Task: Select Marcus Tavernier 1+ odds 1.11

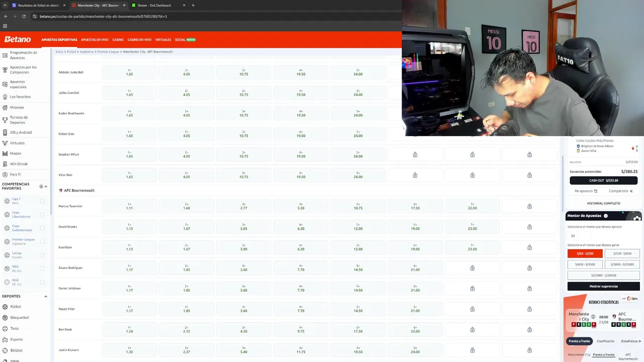Action: [x=129, y=206]
